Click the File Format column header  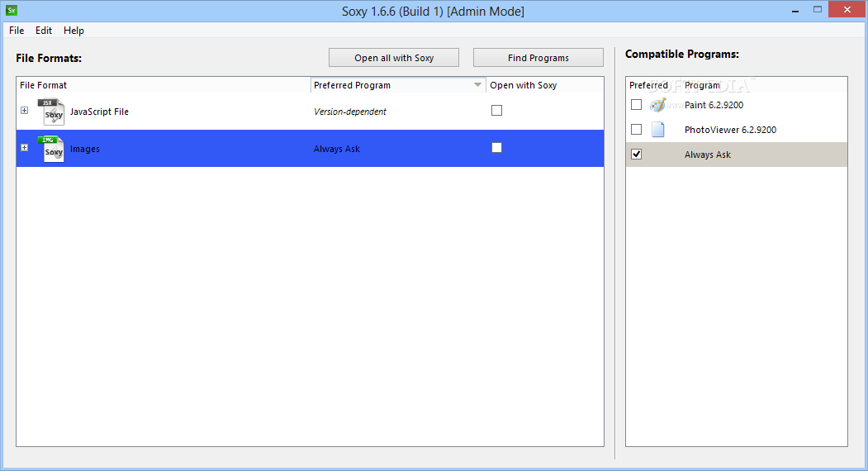164,85
